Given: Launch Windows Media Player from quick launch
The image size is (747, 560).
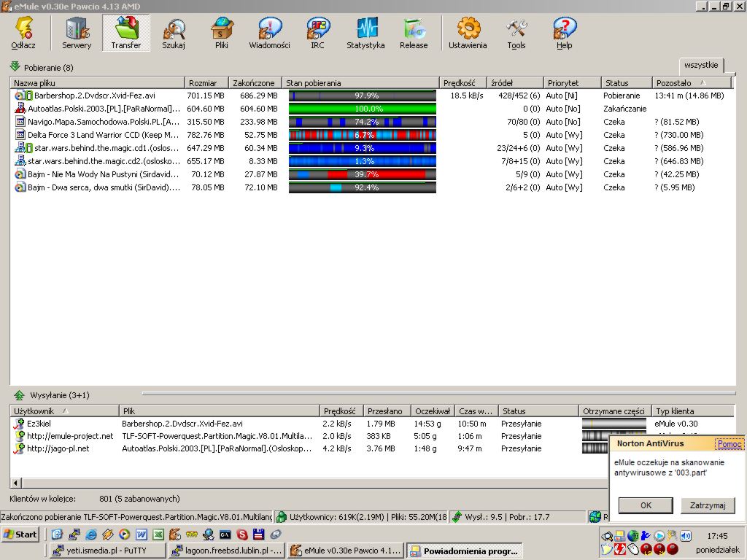Looking at the screenshot, I should coord(124,534).
